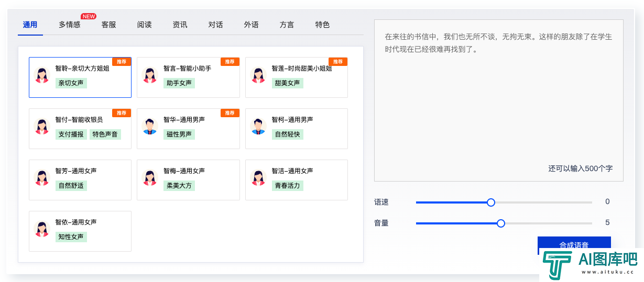Pick the 智芳 female voice avatar
The width and height of the screenshot is (644, 282).
pos(42,177)
